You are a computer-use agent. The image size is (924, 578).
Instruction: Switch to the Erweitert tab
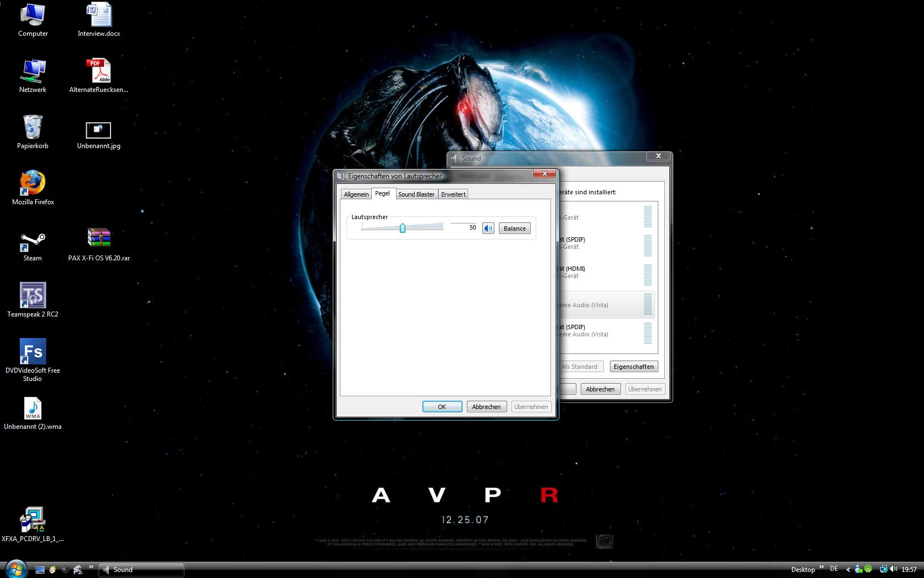pos(453,194)
